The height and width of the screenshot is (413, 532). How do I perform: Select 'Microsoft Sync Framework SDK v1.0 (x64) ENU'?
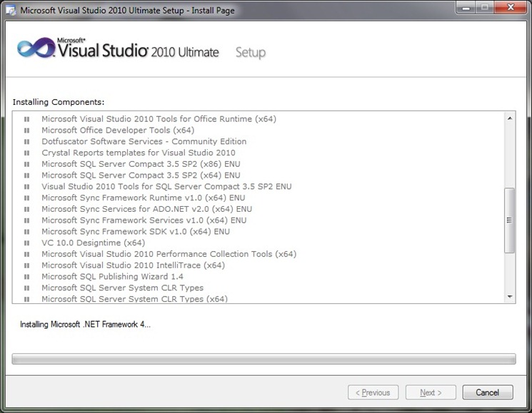[136, 231]
